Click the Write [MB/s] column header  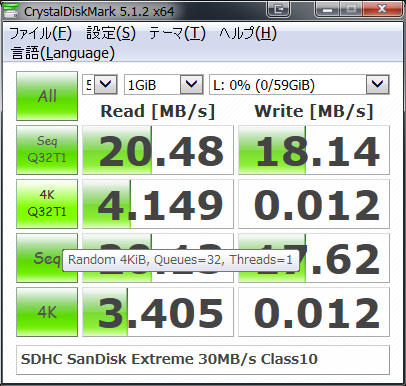(x=314, y=111)
